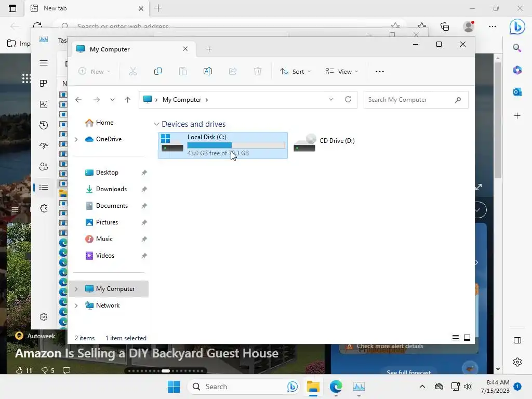Expand My Computer tree node

[x=76, y=289]
